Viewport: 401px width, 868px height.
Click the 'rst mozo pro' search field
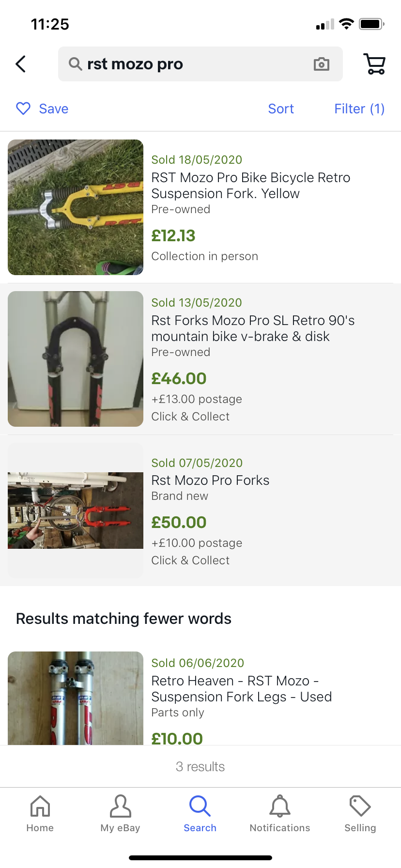pos(194,64)
